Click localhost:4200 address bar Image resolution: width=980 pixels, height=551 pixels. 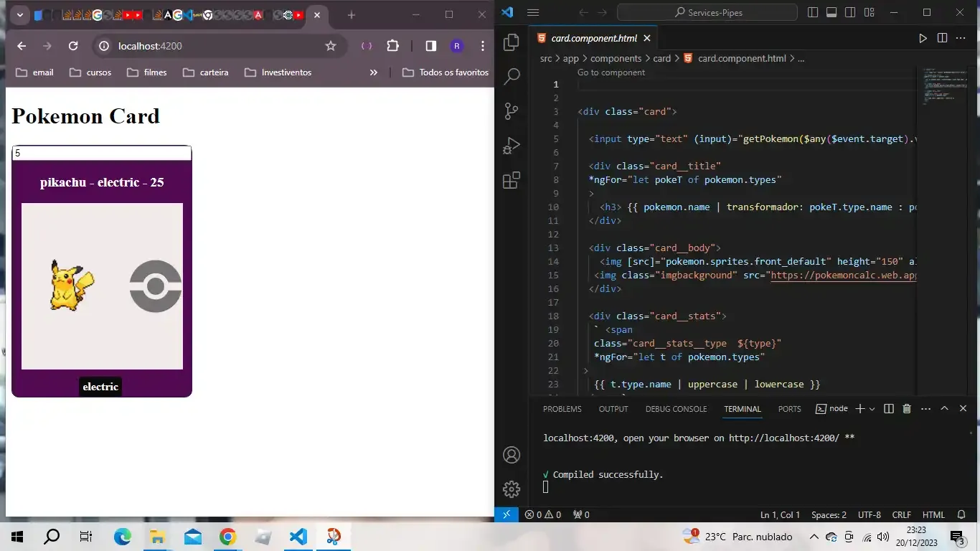(x=219, y=46)
